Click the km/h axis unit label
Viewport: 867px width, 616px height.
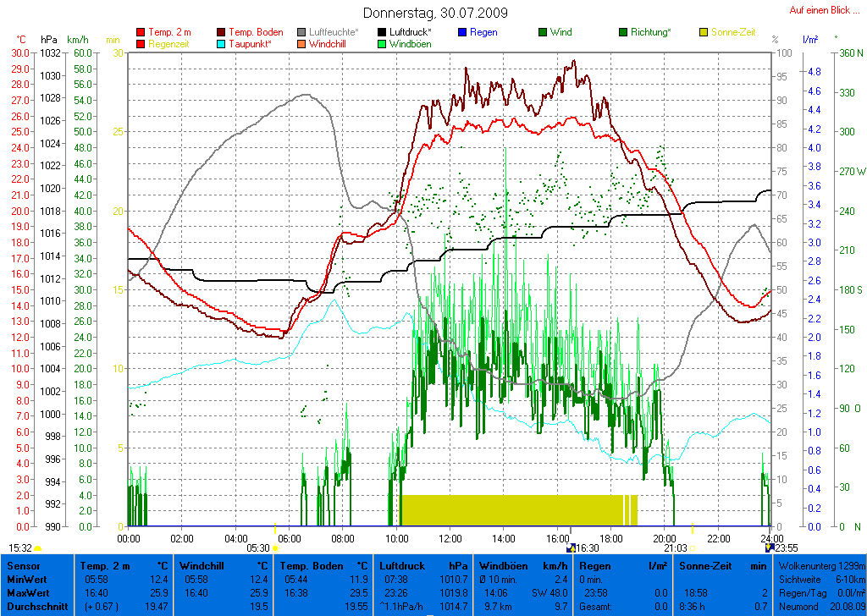(77, 40)
